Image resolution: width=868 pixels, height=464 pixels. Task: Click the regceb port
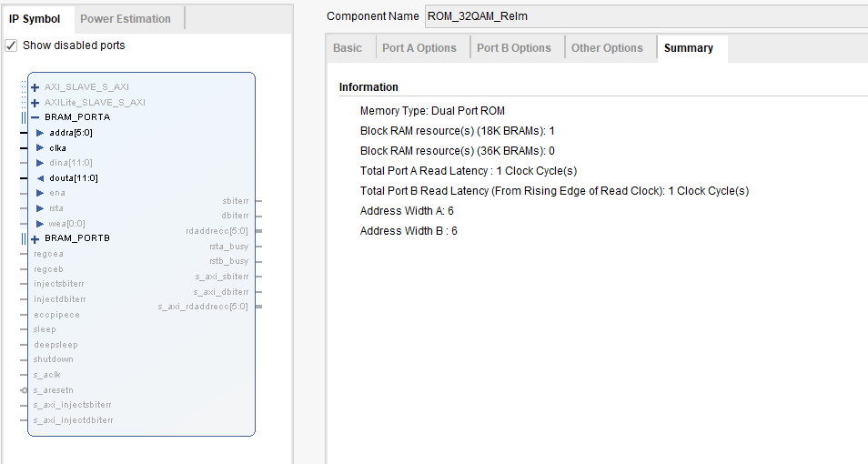49,269
